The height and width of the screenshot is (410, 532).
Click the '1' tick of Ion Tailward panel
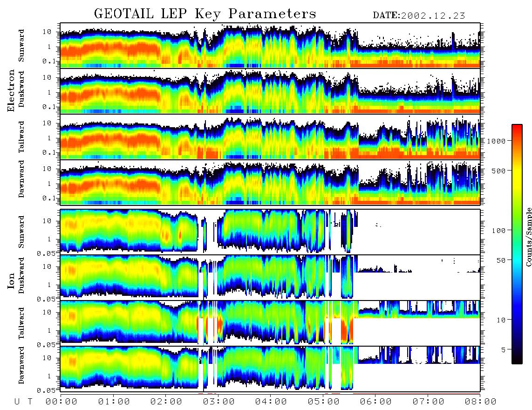click(x=49, y=330)
